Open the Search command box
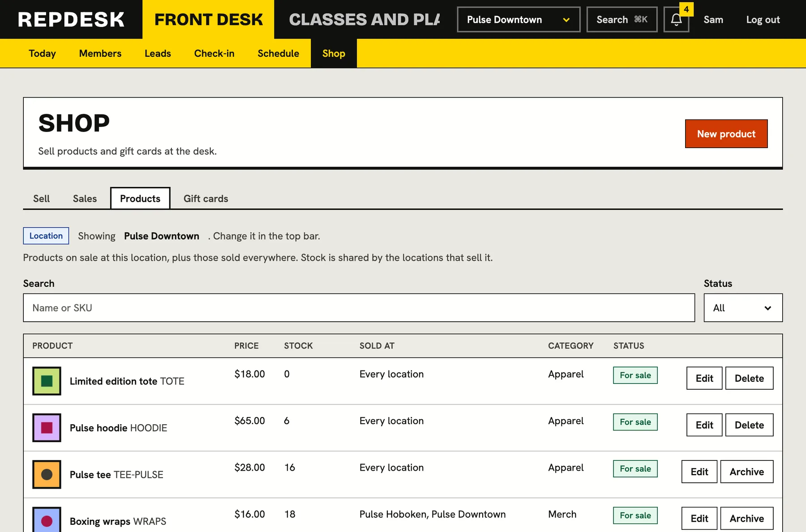This screenshot has height=532, width=806. point(622,20)
